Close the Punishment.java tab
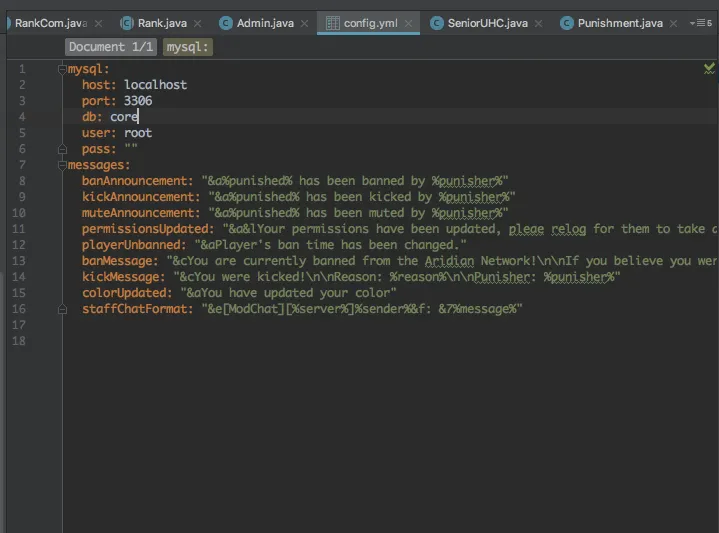 point(672,23)
